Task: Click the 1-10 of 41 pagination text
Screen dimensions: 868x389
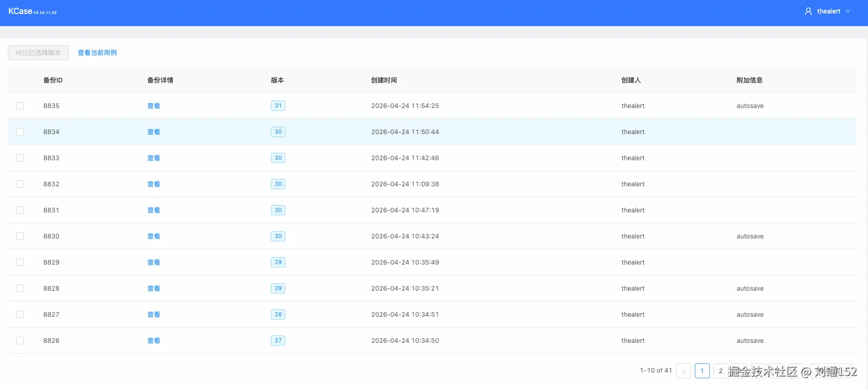Action: coord(656,370)
